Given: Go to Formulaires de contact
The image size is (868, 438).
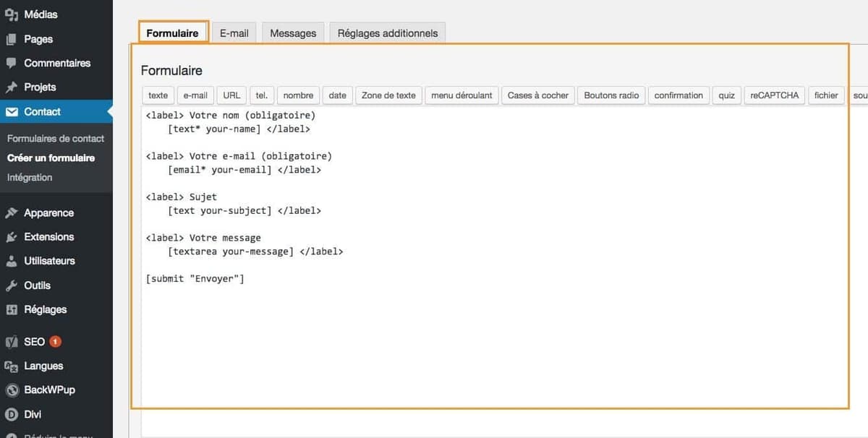Looking at the screenshot, I should coord(56,138).
